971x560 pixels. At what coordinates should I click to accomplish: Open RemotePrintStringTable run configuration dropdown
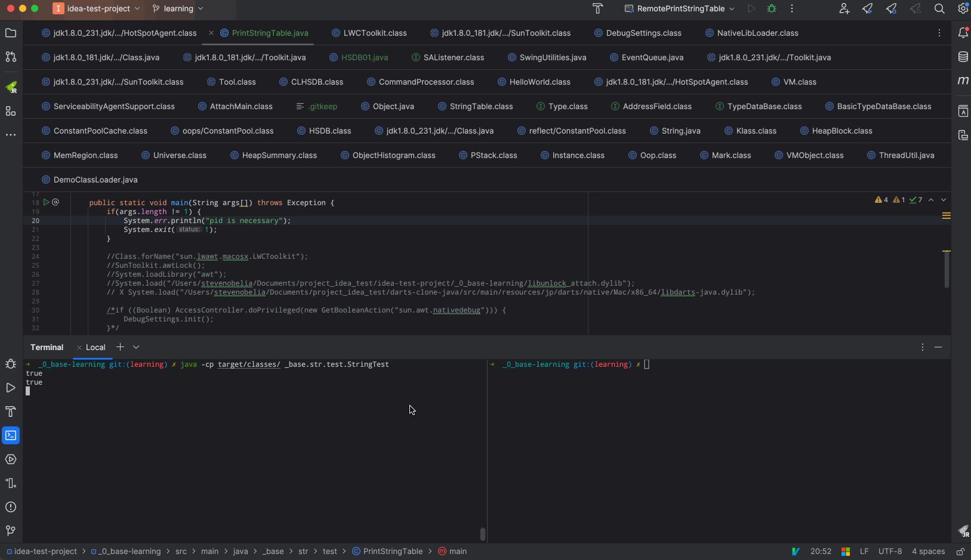680,8
